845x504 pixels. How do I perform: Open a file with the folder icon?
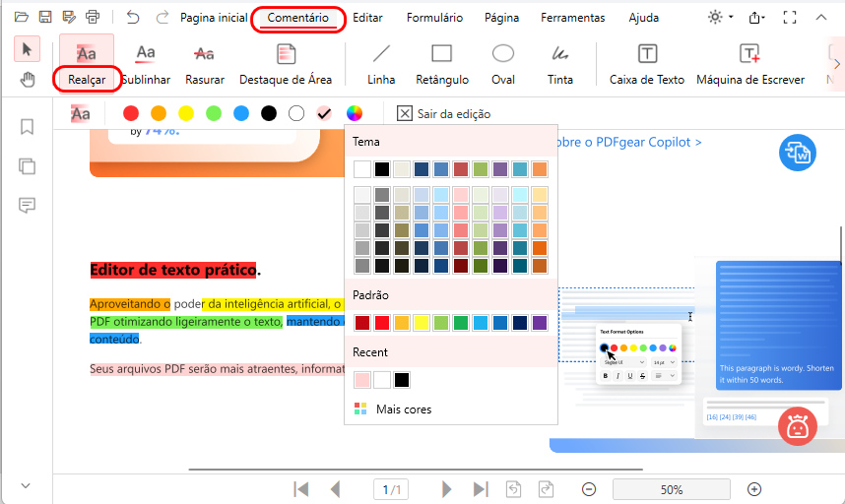21,18
